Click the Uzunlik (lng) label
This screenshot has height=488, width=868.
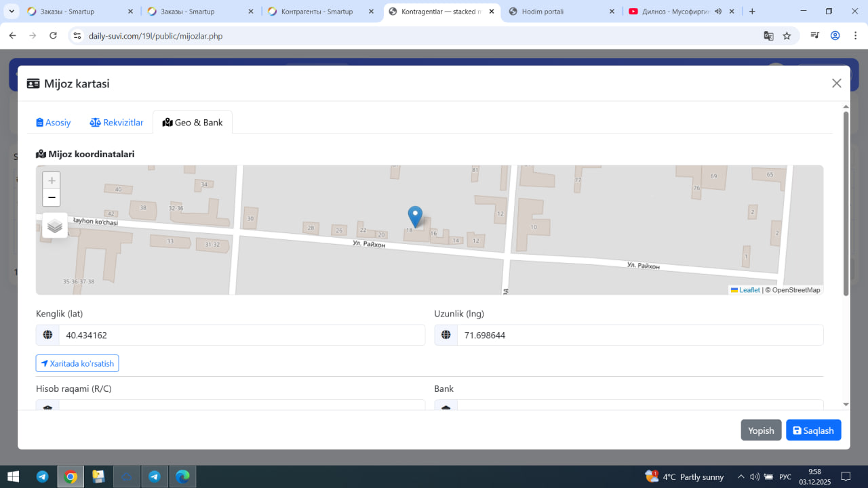459,313
